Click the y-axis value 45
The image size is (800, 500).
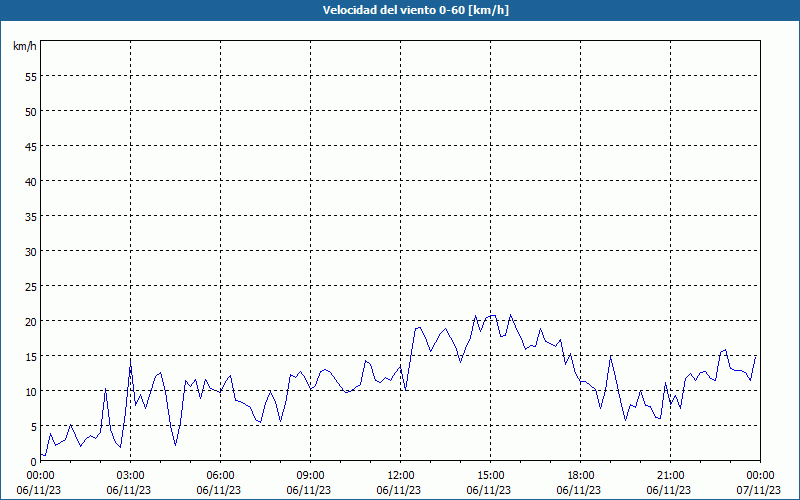[x=31, y=146]
